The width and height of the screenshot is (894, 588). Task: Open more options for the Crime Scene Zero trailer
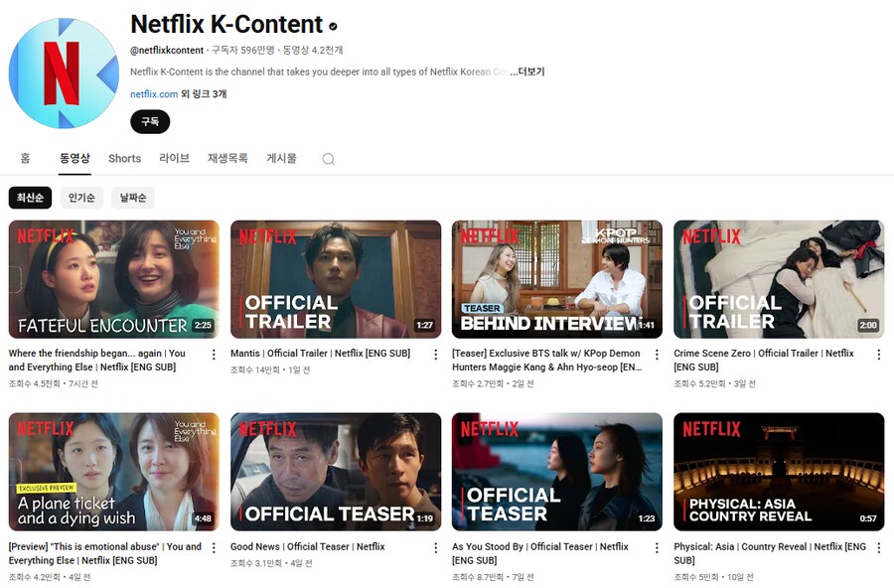click(x=879, y=355)
